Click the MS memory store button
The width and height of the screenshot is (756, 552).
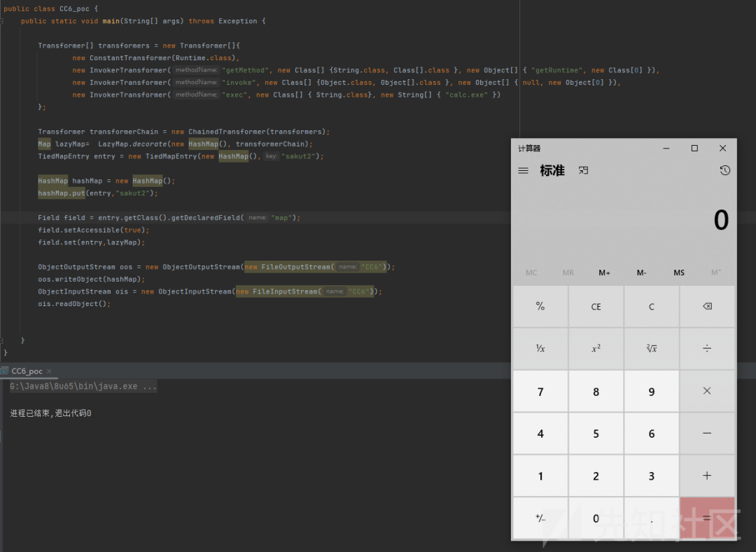pos(679,272)
